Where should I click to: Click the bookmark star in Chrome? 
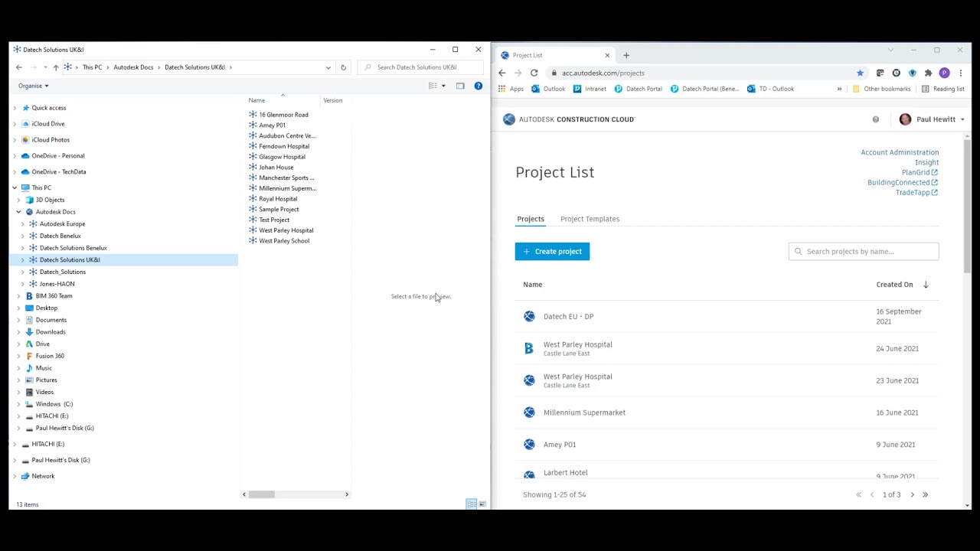click(x=860, y=73)
